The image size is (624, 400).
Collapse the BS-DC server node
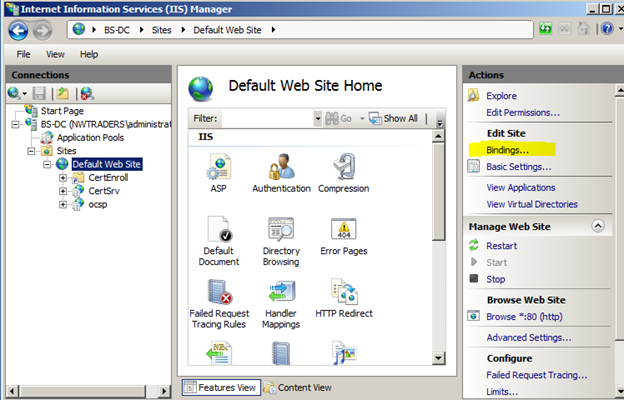(16, 125)
